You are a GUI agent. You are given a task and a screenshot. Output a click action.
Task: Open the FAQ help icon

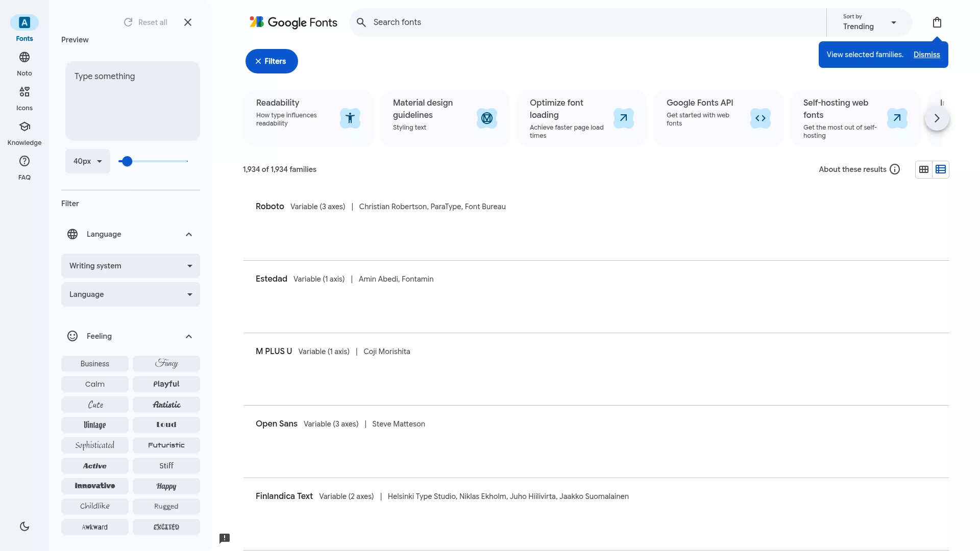pyautogui.click(x=24, y=161)
